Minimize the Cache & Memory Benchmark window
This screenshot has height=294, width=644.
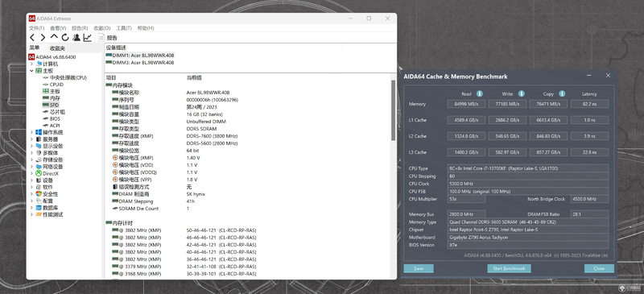[589, 76]
